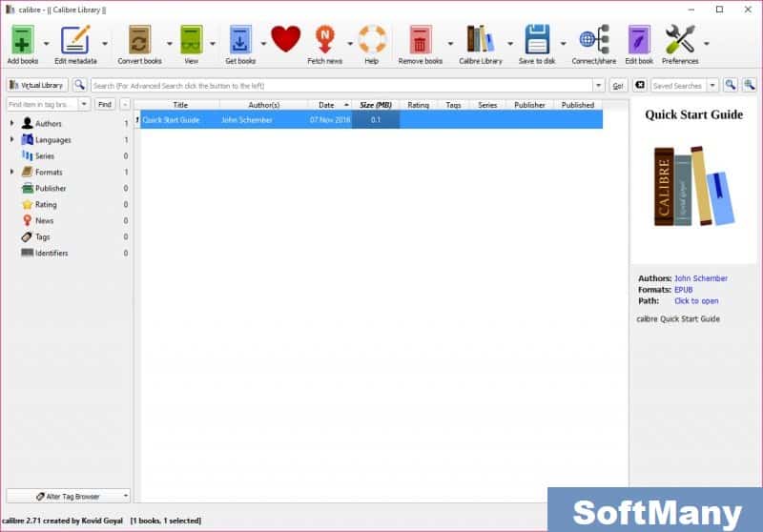
Task: Expand Get books dropdown arrow
Action: tap(263, 44)
